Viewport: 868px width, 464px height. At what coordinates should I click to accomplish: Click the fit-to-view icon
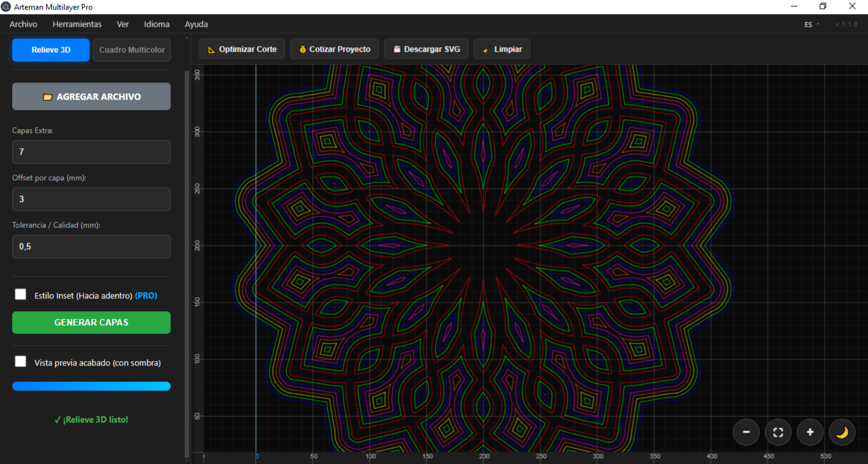[x=778, y=432]
